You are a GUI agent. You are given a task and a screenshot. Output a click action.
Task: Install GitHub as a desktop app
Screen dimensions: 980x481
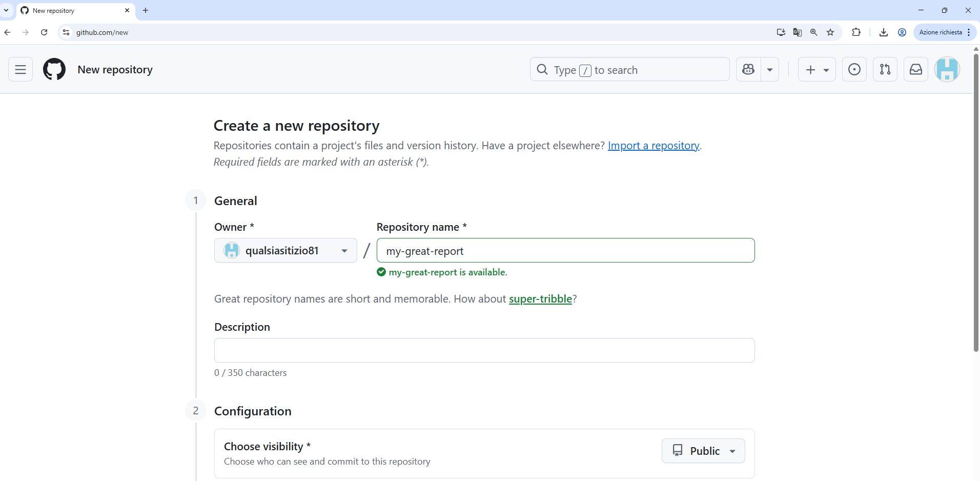781,32
